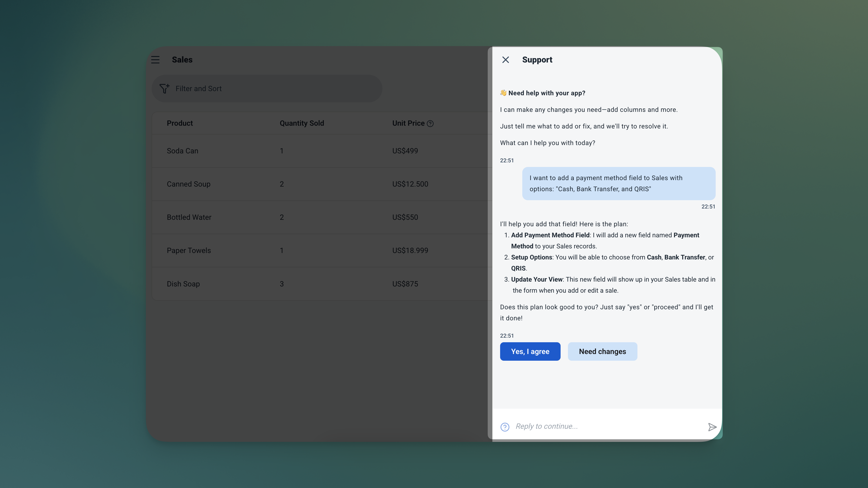Open the Bottled Water record
Image resolution: width=868 pixels, height=488 pixels.
[x=189, y=217]
